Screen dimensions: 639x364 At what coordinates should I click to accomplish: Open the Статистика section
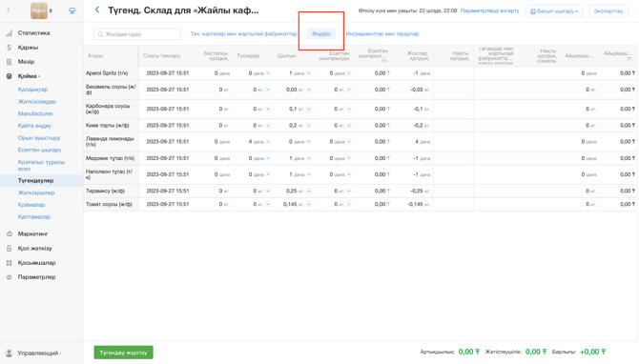[x=33, y=33]
